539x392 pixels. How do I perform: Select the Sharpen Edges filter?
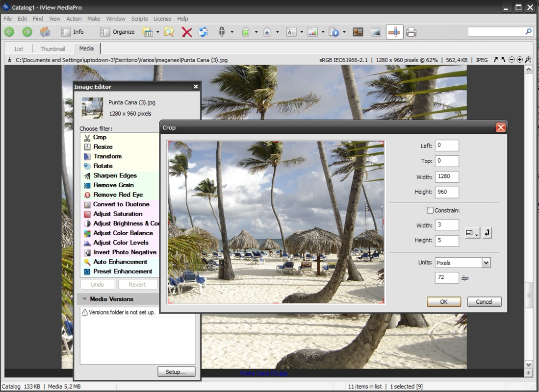[x=120, y=175]
